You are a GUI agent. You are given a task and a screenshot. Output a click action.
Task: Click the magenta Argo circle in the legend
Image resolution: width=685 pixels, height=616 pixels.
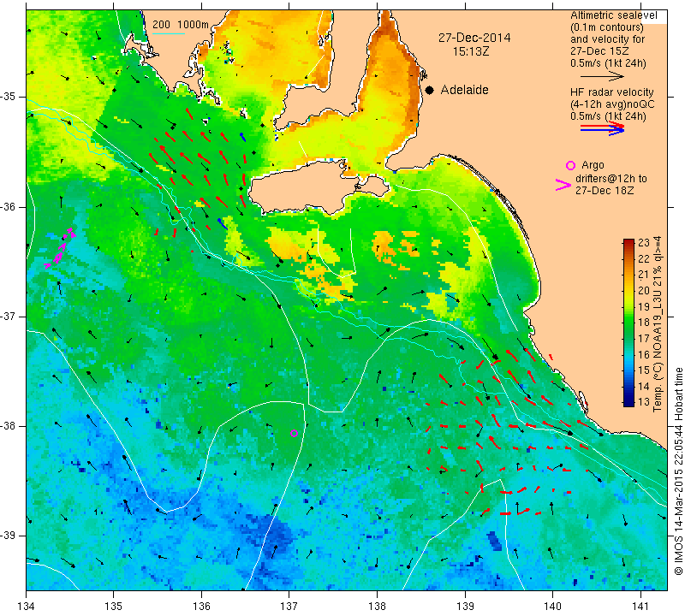coord(570,165)
